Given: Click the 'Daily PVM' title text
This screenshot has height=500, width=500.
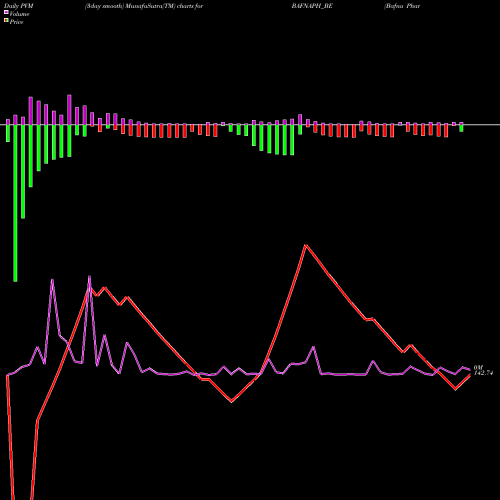Looking at the screenshot, I should [19, 6].
